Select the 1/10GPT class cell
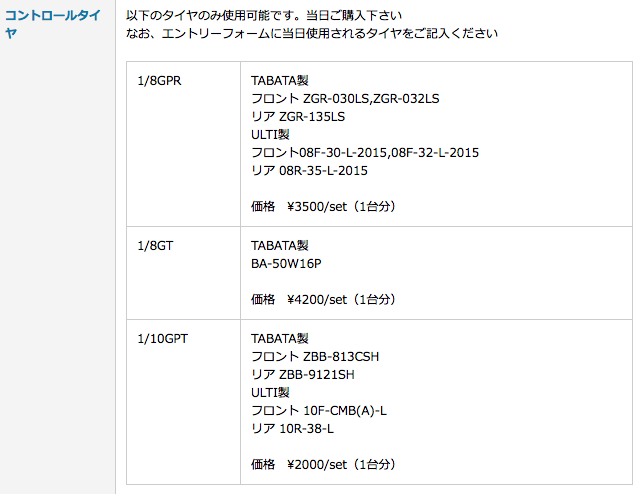The image size is (643, 494). (183, 402)
